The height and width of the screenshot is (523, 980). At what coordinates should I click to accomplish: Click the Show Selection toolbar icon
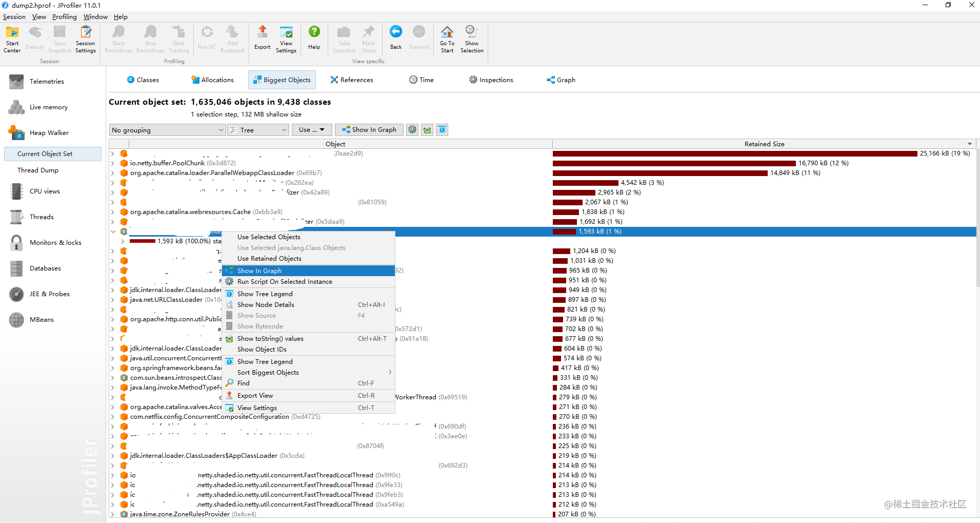click(x=472, y=40)
